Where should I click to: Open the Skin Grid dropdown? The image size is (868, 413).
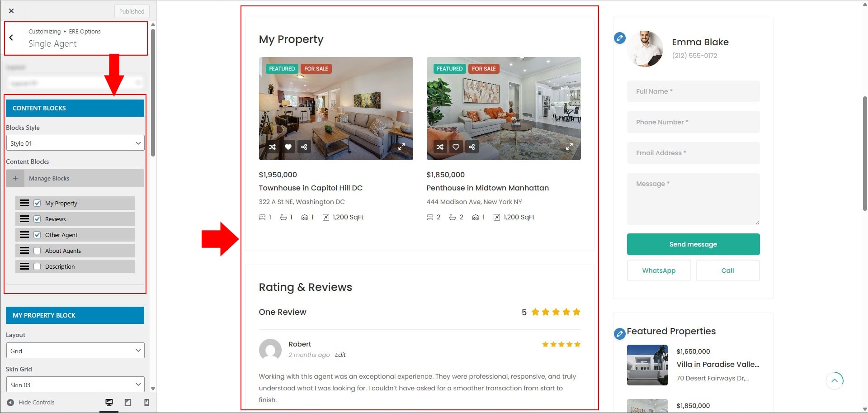75,385
